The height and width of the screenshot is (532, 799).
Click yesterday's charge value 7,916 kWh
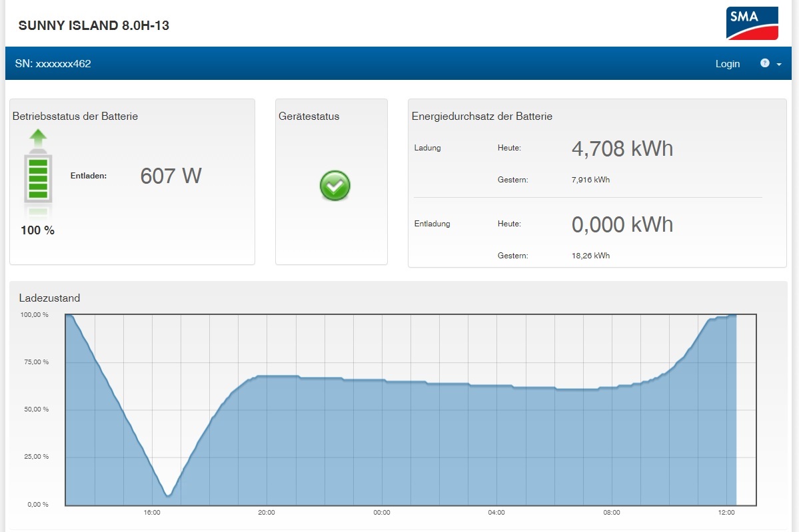coord(590,180)
